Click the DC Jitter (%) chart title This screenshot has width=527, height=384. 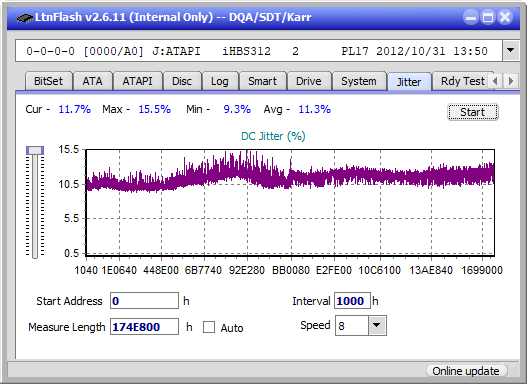[273, 136]
